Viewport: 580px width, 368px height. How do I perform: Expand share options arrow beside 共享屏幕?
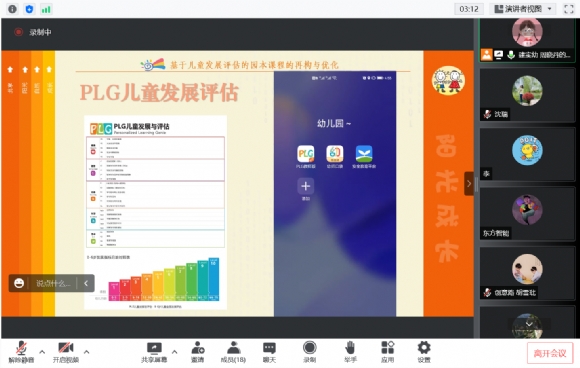(x=175, y=352)
